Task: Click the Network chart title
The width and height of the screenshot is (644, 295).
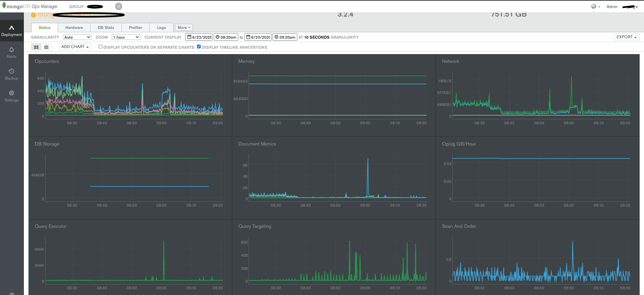Action: pyautogui.click(x=451, y=61)
